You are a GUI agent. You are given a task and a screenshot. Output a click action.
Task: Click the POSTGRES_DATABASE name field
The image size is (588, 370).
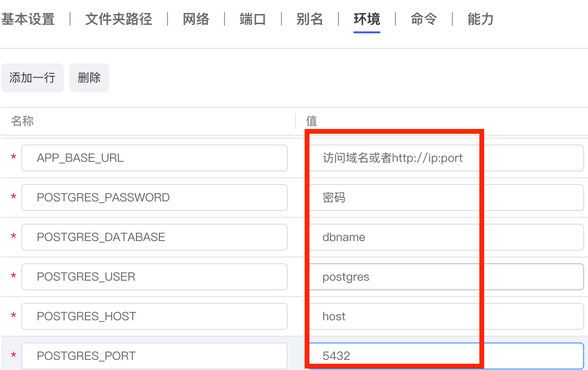(154, 237)
